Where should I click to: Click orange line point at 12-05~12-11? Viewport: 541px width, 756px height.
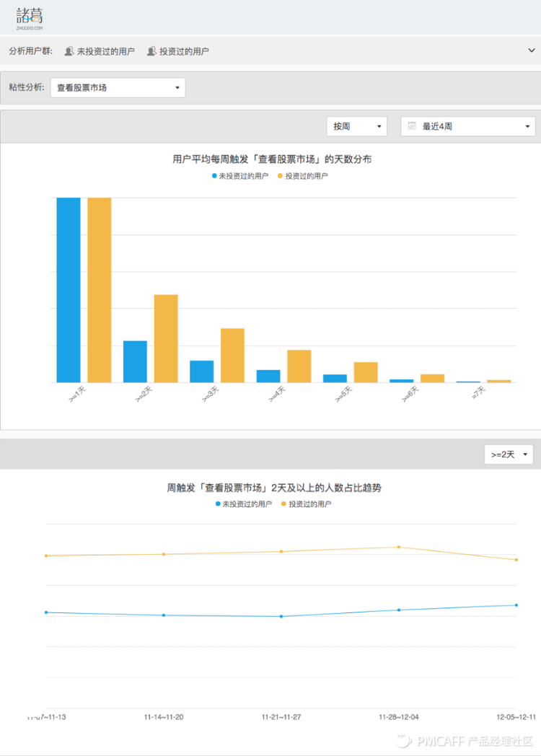tap(516, 560)
